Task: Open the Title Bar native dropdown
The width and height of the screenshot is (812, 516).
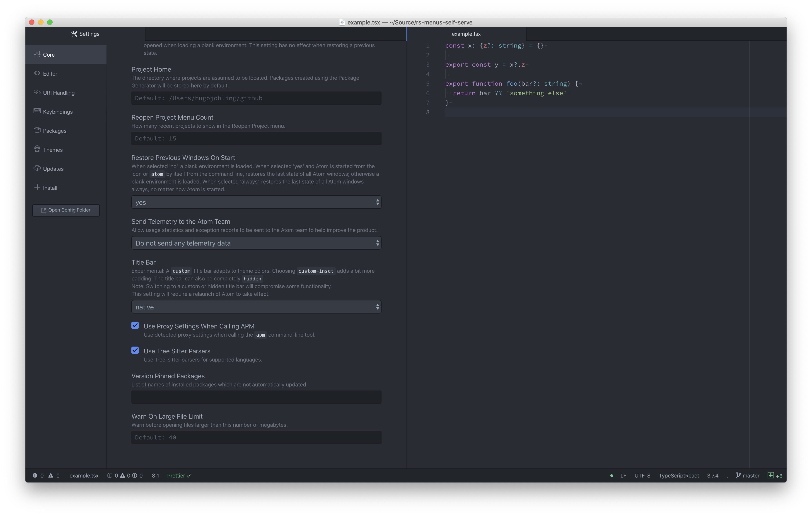Action: coord(256,307)
